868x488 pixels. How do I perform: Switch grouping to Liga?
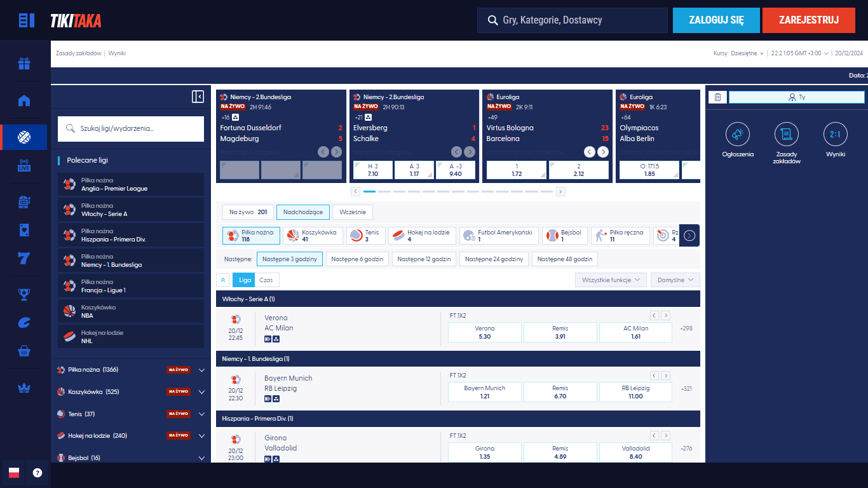coord(244,280)
